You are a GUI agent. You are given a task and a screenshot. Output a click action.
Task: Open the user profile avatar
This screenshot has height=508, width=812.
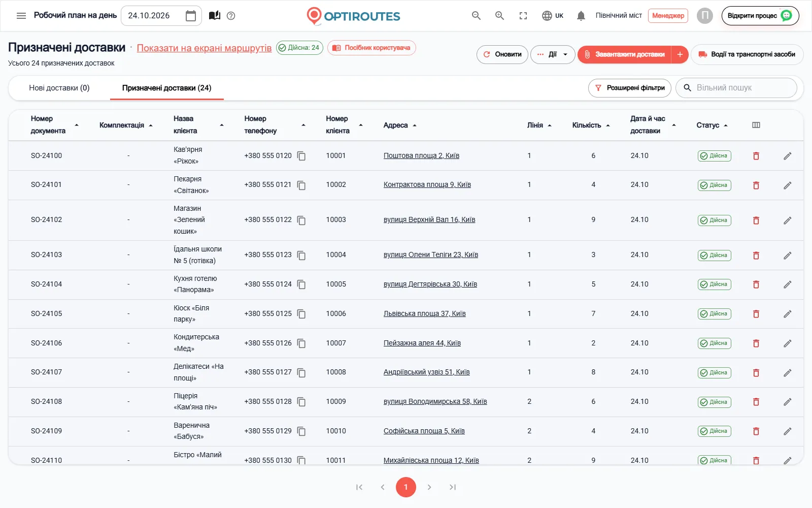point(705,16)
